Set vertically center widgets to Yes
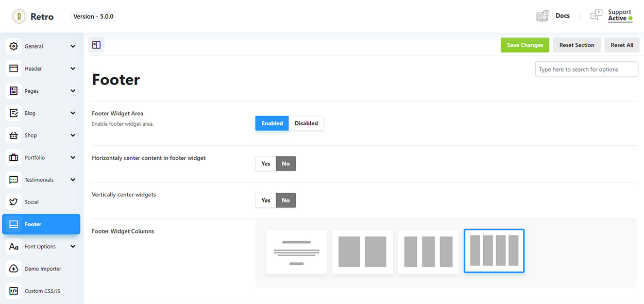 (x=266, y=200)
